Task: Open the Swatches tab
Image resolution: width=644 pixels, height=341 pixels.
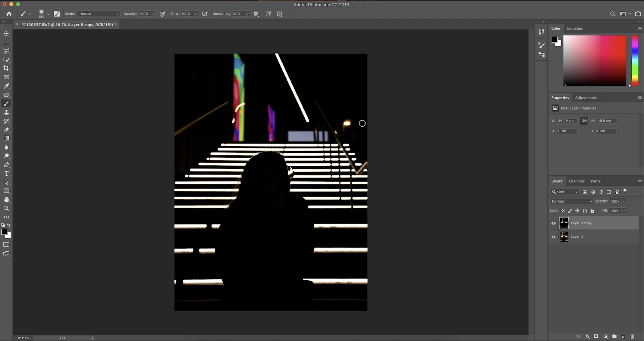Action: pos(574,28)
